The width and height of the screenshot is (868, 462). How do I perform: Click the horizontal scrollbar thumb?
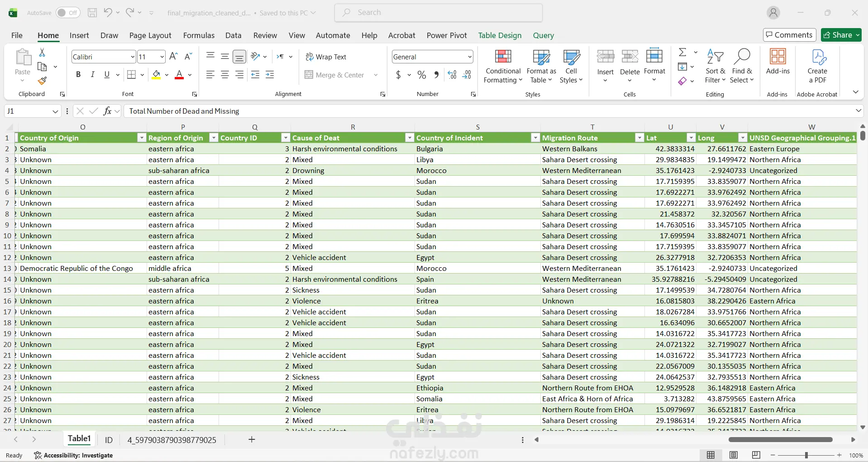pos(781,439)
